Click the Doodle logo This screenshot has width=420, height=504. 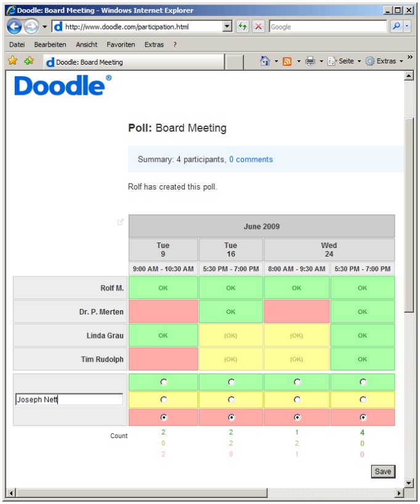click(63, 85)
